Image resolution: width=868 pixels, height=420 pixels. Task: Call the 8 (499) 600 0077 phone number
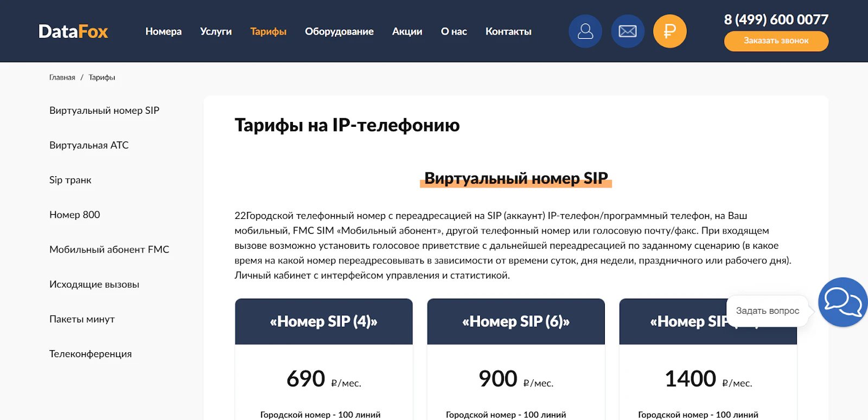pyautogui.click(x=776, y=20)
